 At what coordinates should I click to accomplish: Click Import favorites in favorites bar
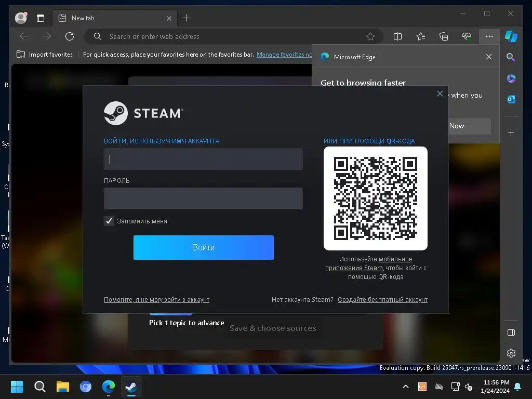point(45,54)
